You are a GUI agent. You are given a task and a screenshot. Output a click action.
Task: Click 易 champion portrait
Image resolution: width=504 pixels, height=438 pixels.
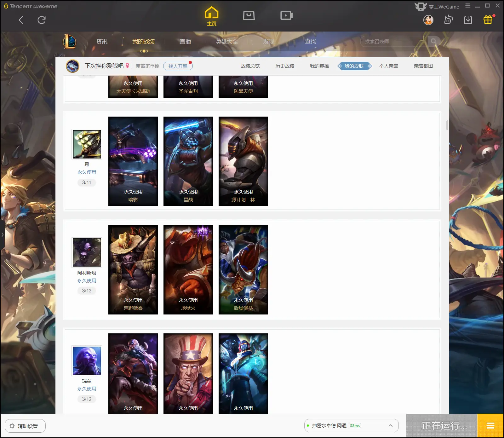[87, 144]
